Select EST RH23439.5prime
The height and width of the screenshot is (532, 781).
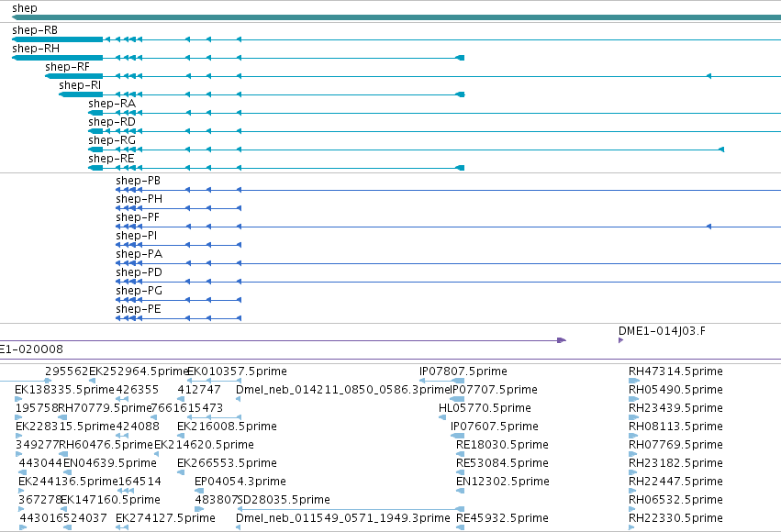[x=675, y=408]
